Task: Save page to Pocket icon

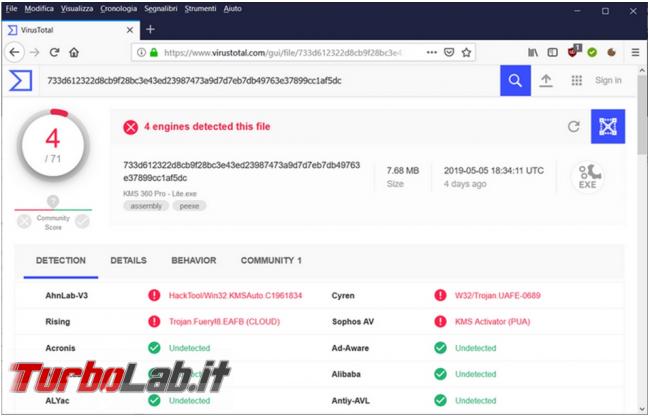Action: [449, 52]
